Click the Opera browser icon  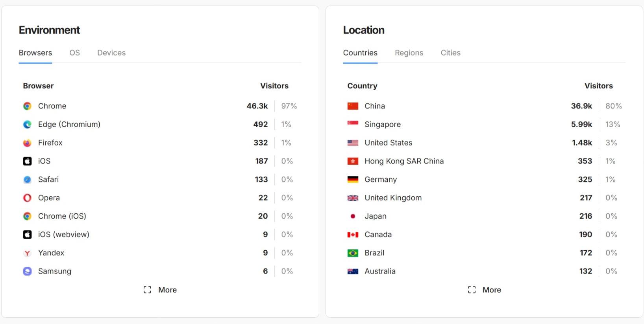pos(27,198)
